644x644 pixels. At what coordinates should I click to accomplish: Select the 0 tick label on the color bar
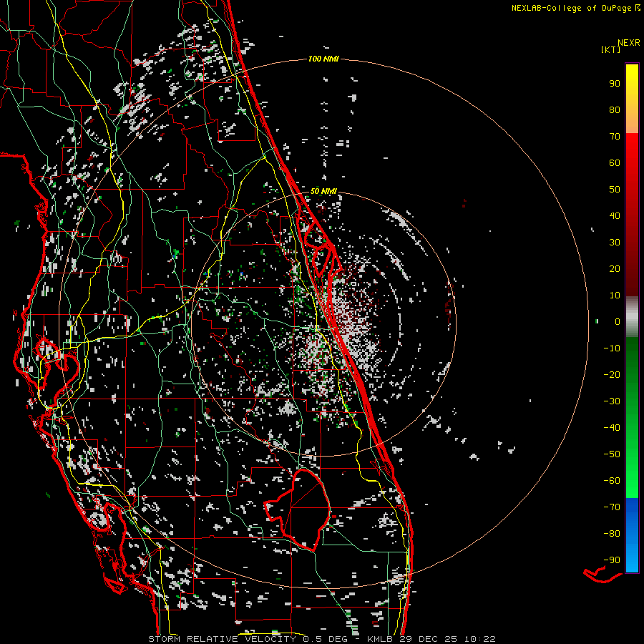pyautogui.click(x=616, y=321)
